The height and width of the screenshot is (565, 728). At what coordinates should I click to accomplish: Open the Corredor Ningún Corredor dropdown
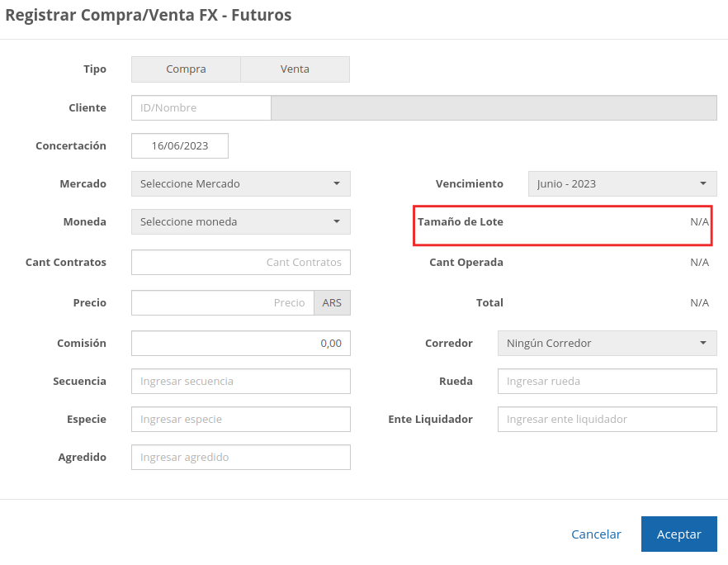pyautogui.click(x=607, y=344)
